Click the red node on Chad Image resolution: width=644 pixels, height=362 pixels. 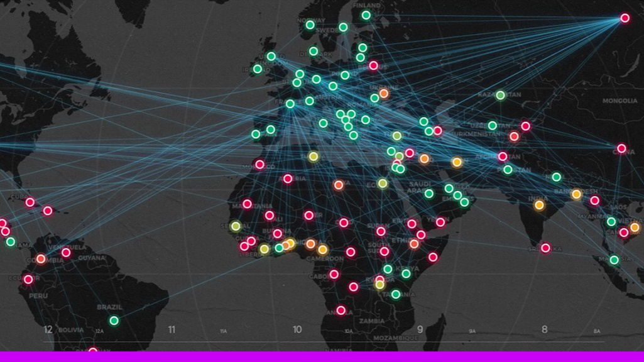(x=344, y=222)
